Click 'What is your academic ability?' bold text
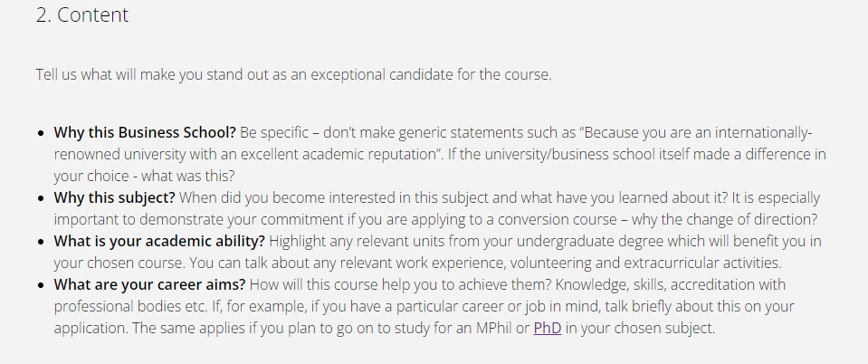 pyautogui.click(x=159, y=242)
